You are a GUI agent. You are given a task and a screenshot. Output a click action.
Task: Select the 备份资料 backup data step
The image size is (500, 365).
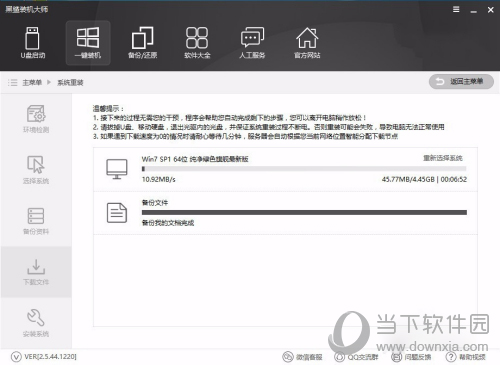36,221
